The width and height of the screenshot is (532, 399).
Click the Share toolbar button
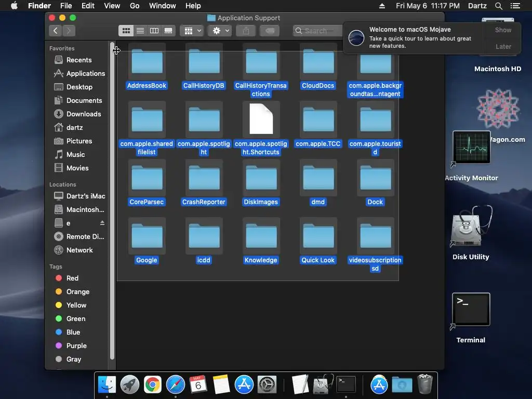click(246, 31)
